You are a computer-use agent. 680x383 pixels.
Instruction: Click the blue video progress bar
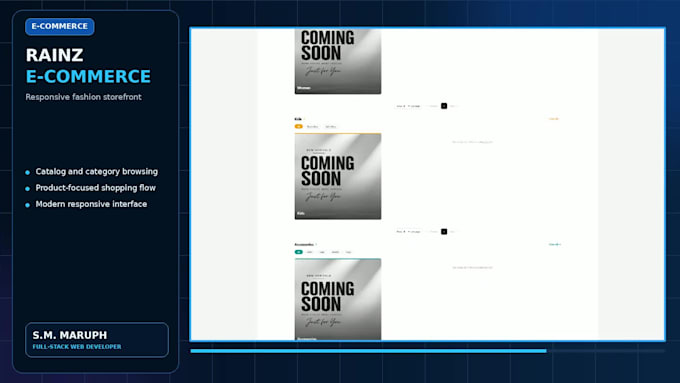point(368,351)
